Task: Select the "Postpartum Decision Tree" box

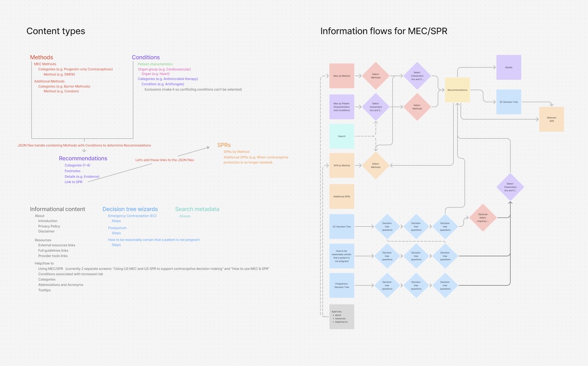Action: click(x=342, y=285)
